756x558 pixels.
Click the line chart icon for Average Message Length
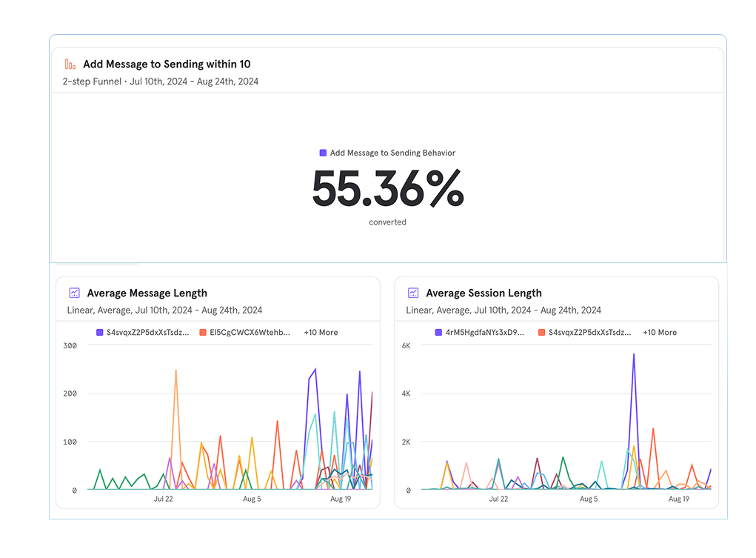click(x=74, y=293)
